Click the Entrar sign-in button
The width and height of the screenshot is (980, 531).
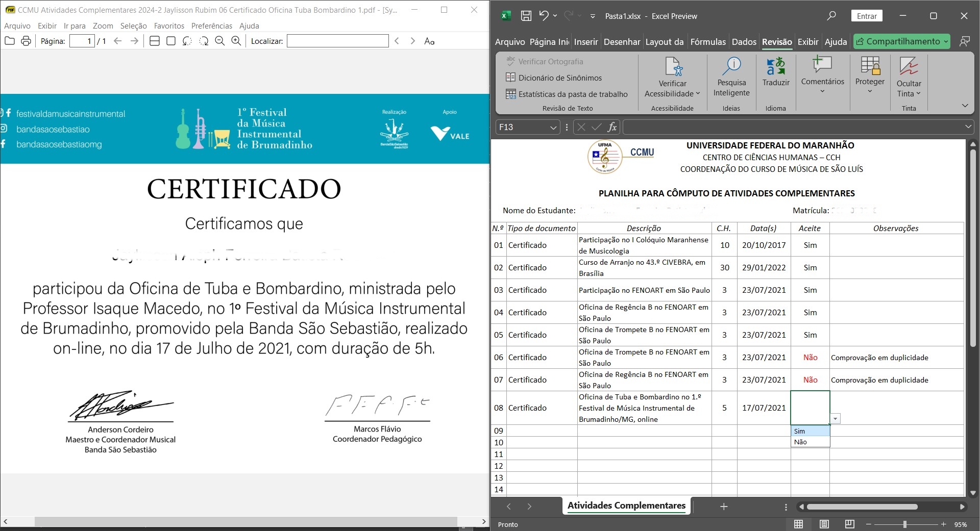(867, 16)
